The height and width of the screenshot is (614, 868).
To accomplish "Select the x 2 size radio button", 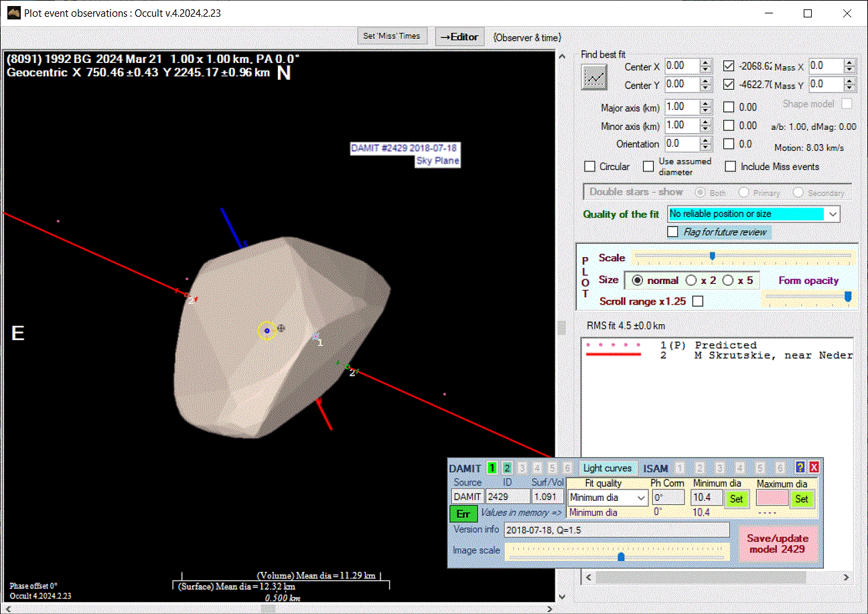I will click(x=692, y=281).
